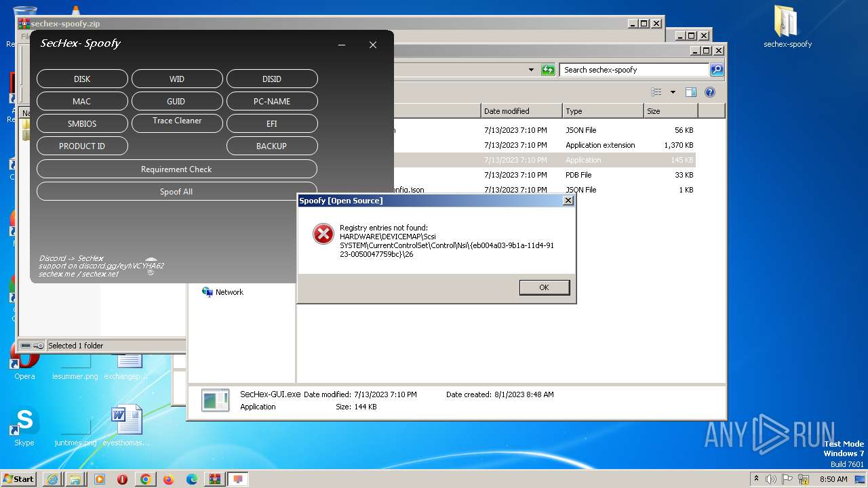Click the Spoof All button

pyautogui.click(x=177, y=191)
